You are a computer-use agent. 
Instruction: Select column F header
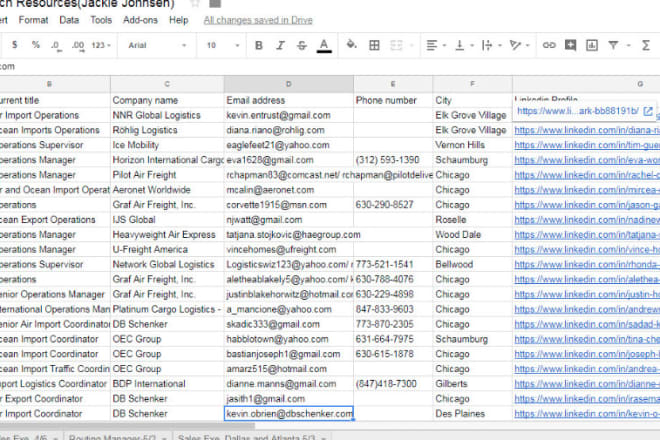tap(473, 84)
